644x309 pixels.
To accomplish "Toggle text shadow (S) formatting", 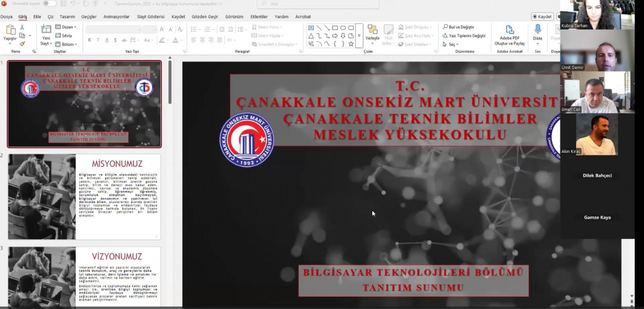I will click(115, 40).
